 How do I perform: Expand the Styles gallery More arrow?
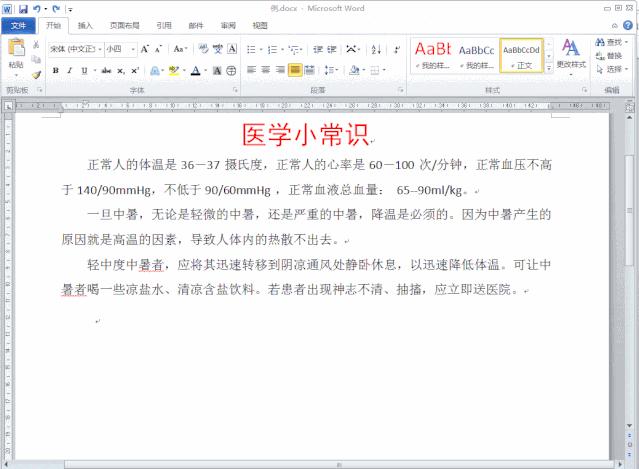[549, 68]
